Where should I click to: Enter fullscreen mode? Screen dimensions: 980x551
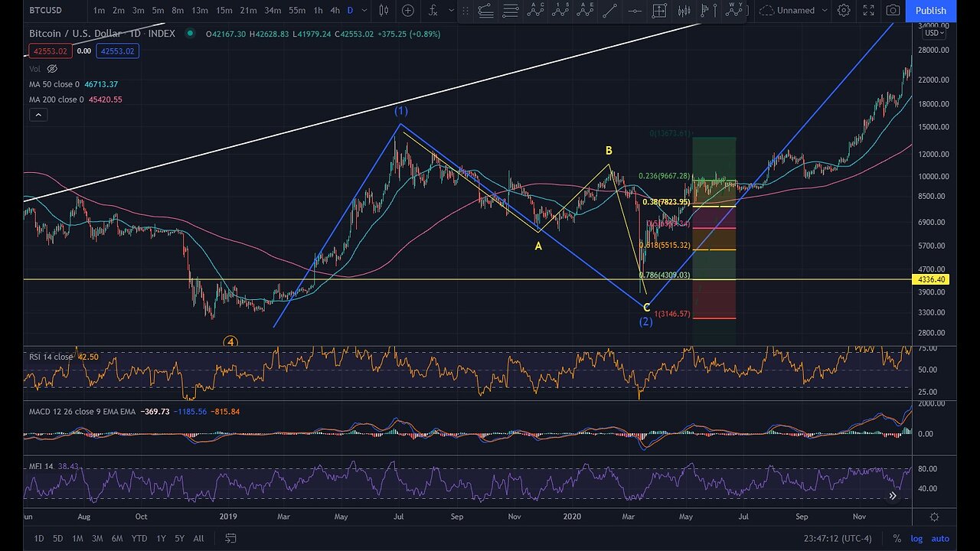[x=868, y=11]
